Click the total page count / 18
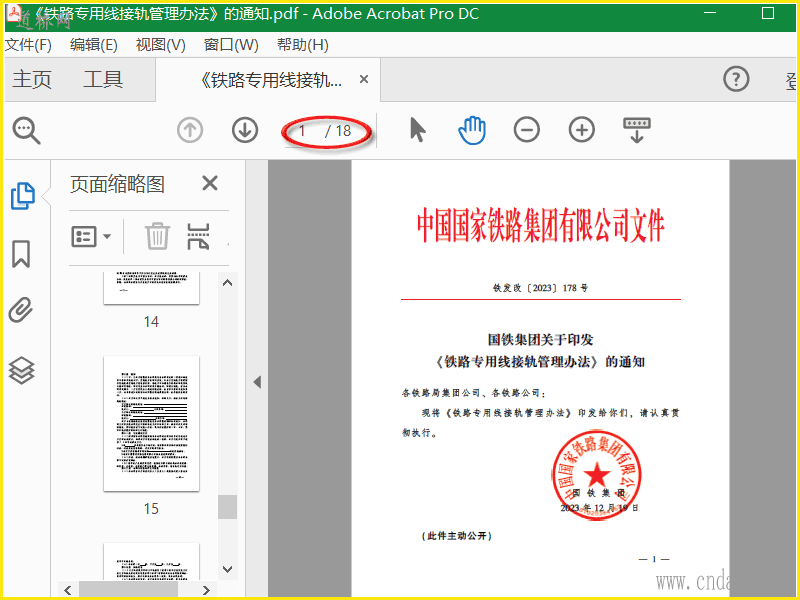 click(x=338, y=131)
